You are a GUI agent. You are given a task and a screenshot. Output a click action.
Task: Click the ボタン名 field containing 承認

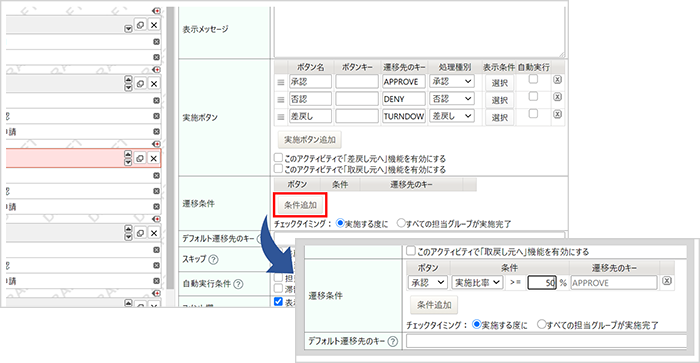point(310,82)
